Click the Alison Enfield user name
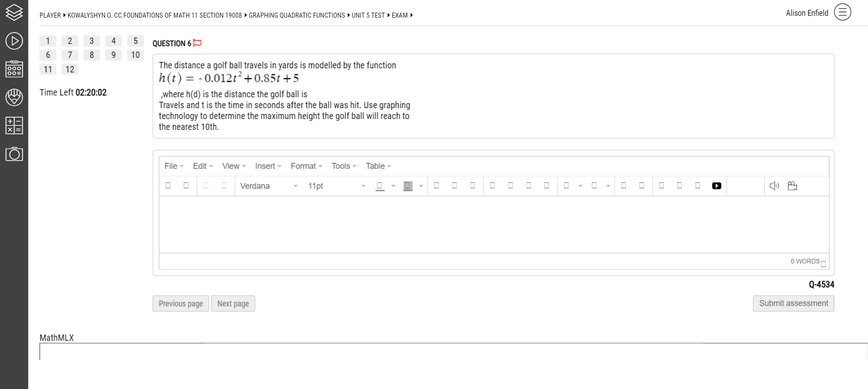 (807, 13)
